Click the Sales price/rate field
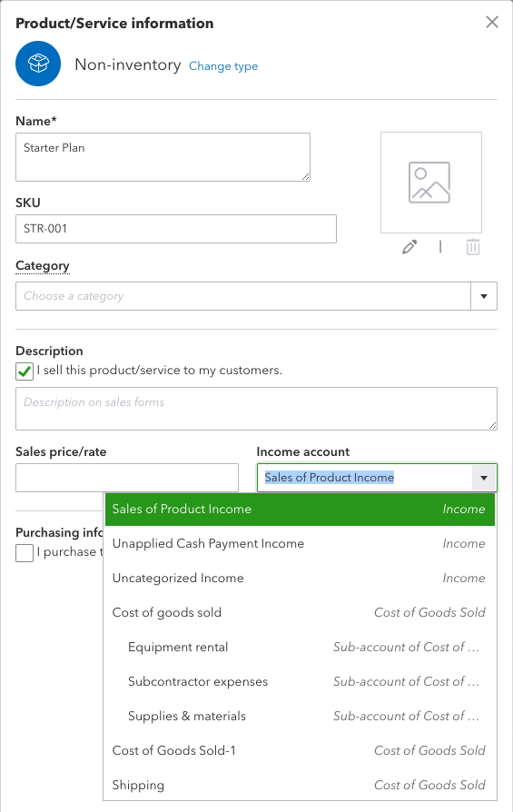513x812 pixels. 127,478
